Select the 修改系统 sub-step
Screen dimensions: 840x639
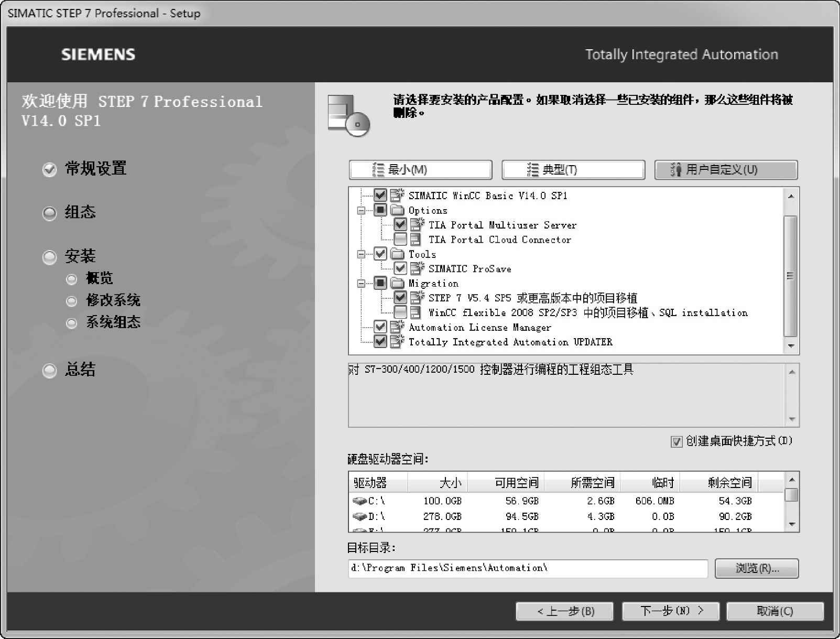click(x=103, y=300)
